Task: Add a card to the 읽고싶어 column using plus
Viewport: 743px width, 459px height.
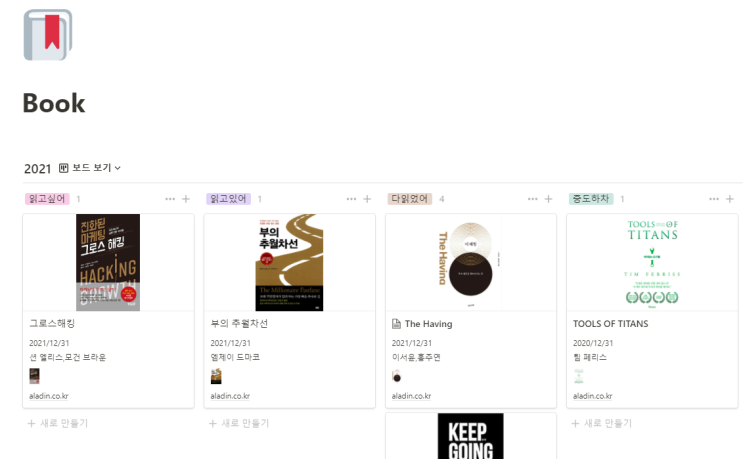Action: 186,199
